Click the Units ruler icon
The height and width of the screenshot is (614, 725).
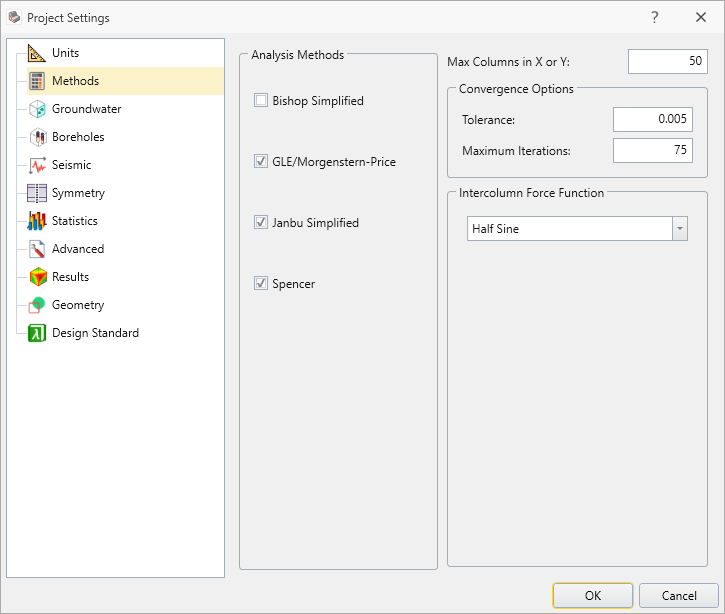pos(37,53)
